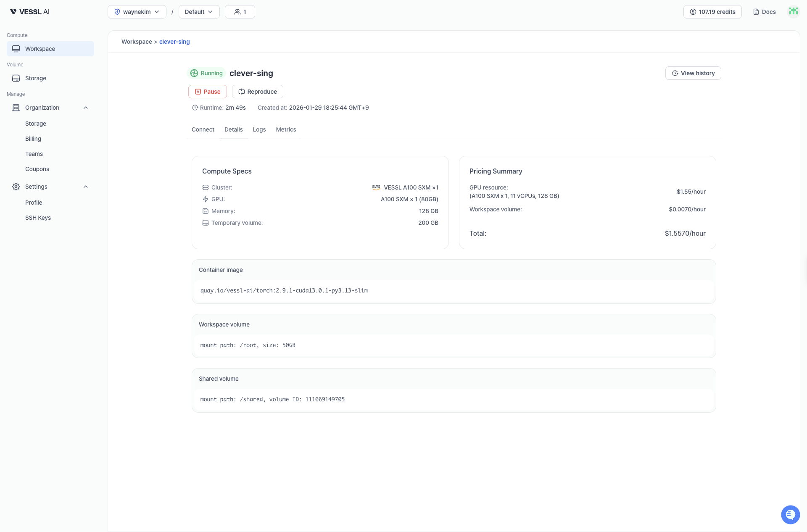The width and height of the screenshot is (807, 532).
Task: Pause the clever-sing workspace
Action: (x=207, y=91)
